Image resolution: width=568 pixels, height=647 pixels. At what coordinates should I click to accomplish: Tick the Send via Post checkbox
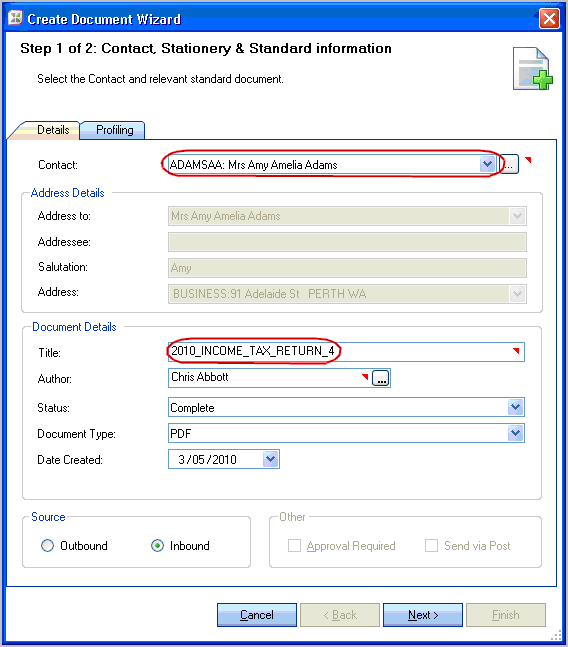coord(431,545)
